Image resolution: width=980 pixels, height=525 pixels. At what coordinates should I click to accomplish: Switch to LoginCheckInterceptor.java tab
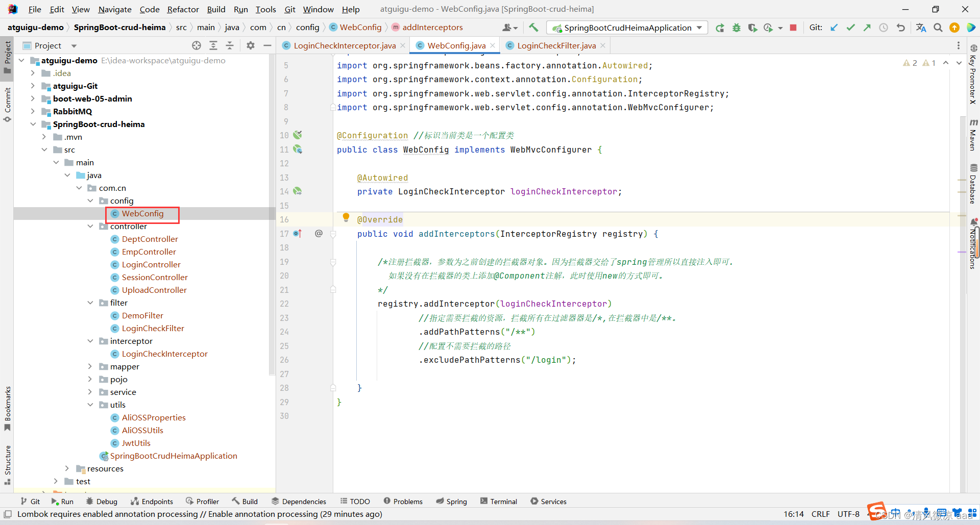pyautogui.click(x=345, y=45)
